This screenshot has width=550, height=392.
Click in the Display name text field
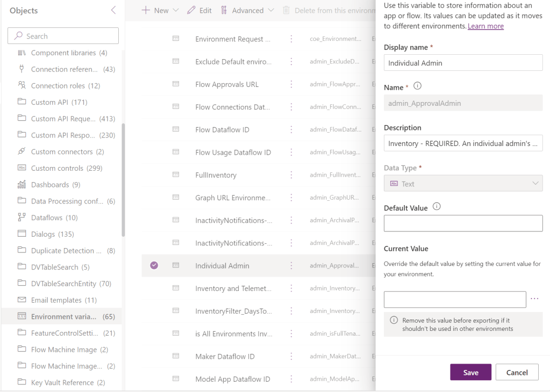pyautogui.click(x=463, y=63)
